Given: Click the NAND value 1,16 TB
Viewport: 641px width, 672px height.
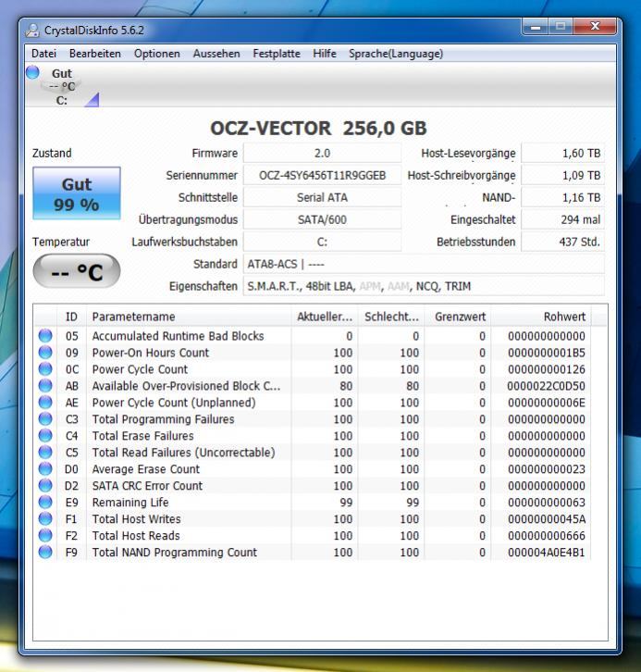Looking at the screenshot, I should [x=562, y=197].
